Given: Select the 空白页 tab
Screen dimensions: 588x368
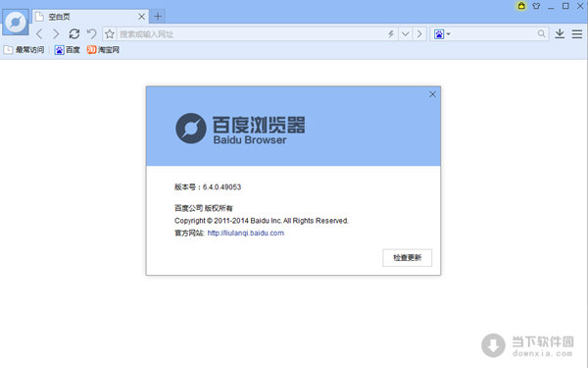Looking at the screenshot, I should point(90,17).
